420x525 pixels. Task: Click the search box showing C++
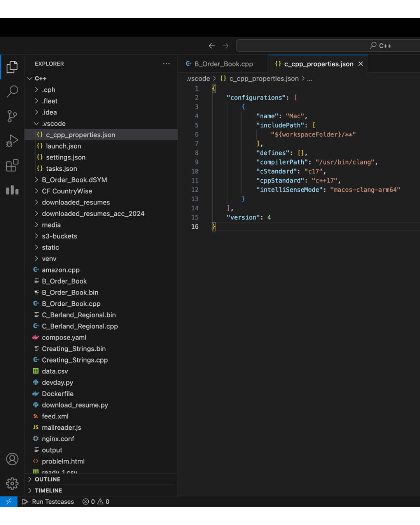click(328, 45)
